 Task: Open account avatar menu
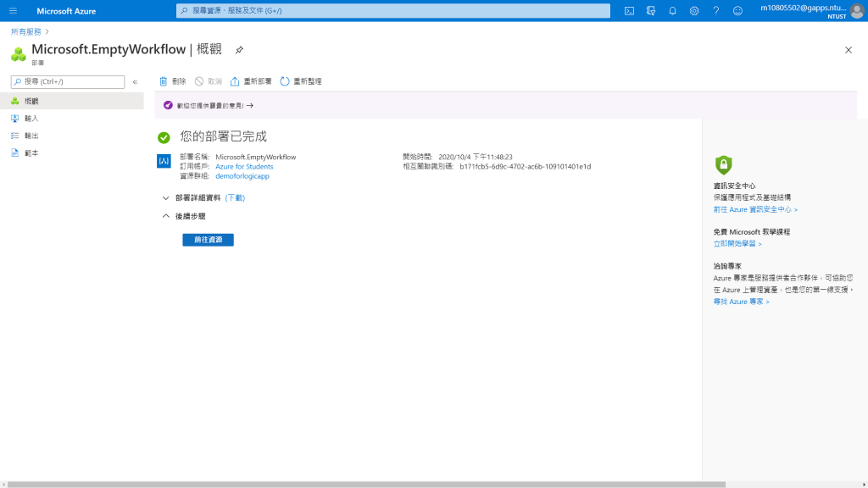857,11
